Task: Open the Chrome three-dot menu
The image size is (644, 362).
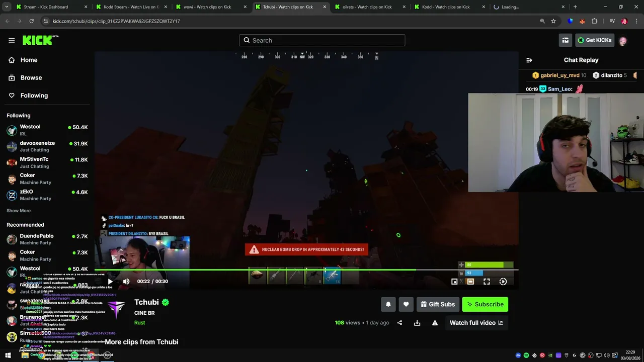Action: coord(636,21)
